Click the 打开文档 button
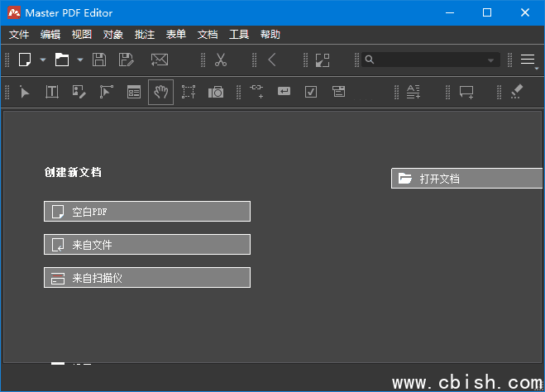 pos(466,179)
